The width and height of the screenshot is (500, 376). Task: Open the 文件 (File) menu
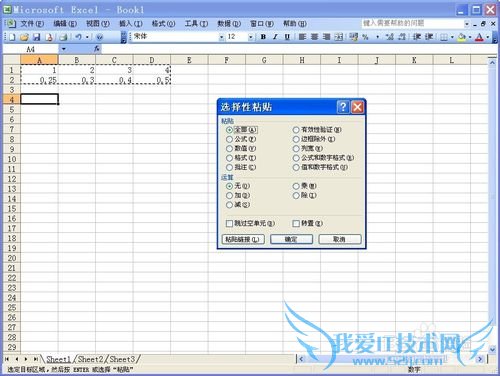32,24
